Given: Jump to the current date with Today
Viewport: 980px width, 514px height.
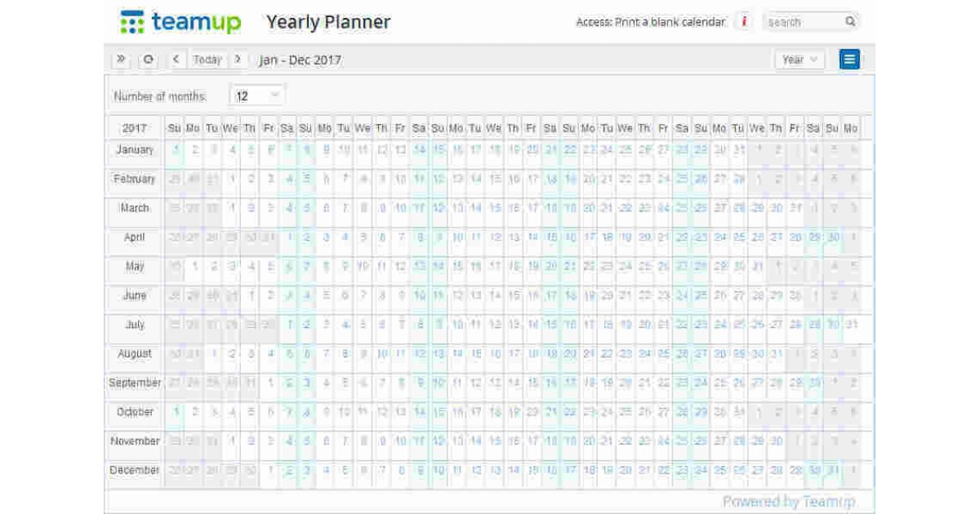Looking at the screenshot, I should tap(207, 60).
